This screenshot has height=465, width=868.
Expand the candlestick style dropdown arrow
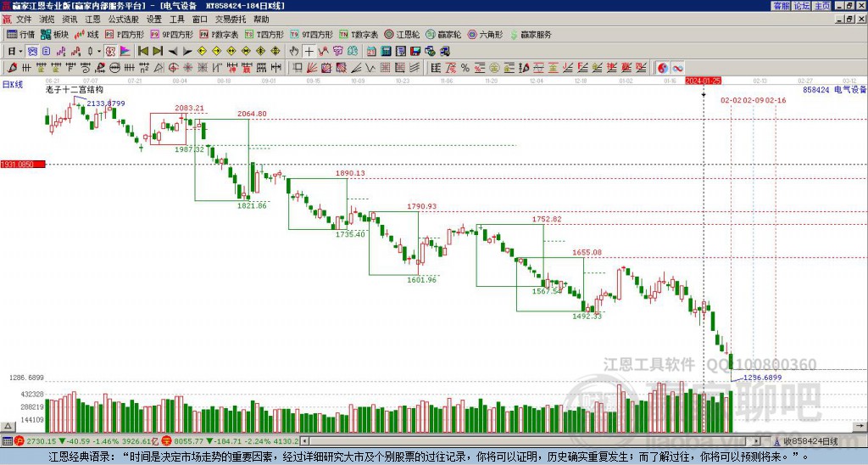pyautogui.click(x=99, y=52)
